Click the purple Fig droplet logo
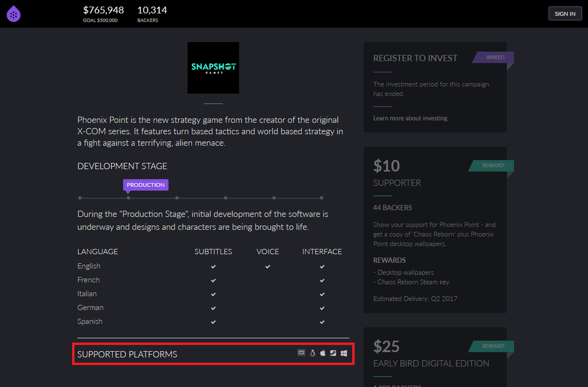This screenshot has height=387, width=588. click(x=13, y=14)
